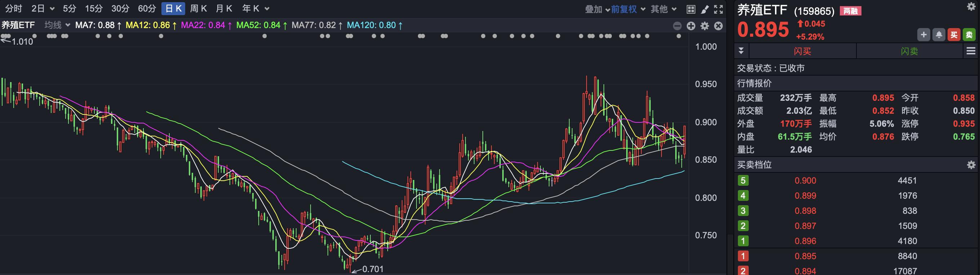Click the 成交量 value 232万手
Image resolution: width=980 pixels, height=275 pixels.
796,98
